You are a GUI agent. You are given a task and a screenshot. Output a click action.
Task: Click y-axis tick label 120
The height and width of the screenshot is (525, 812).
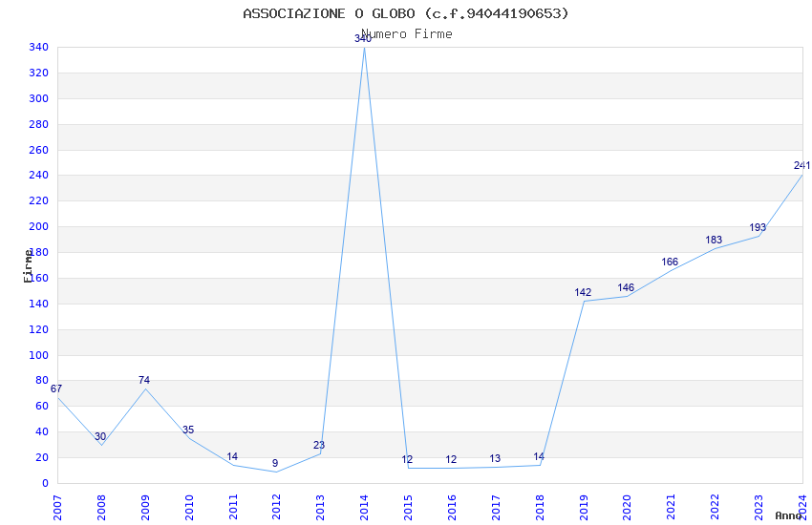39,329
